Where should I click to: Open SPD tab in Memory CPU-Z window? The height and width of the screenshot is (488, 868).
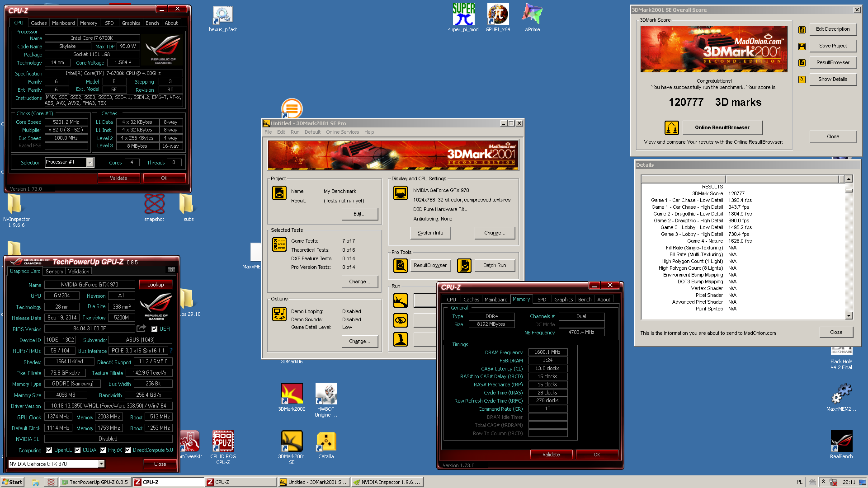click(542, 300)
